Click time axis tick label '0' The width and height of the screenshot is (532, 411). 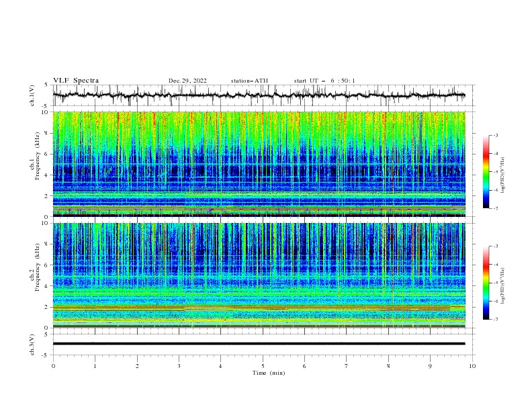coord(53,366)
